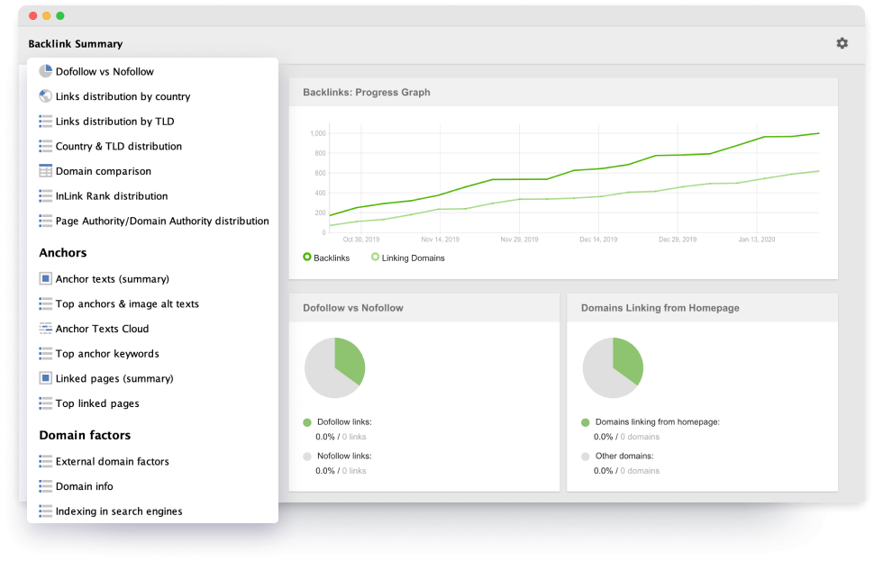This screenshot has height=588, width=874.
Task: Click the "Oct 30, 2019" axis label
Action: [361, 240]
